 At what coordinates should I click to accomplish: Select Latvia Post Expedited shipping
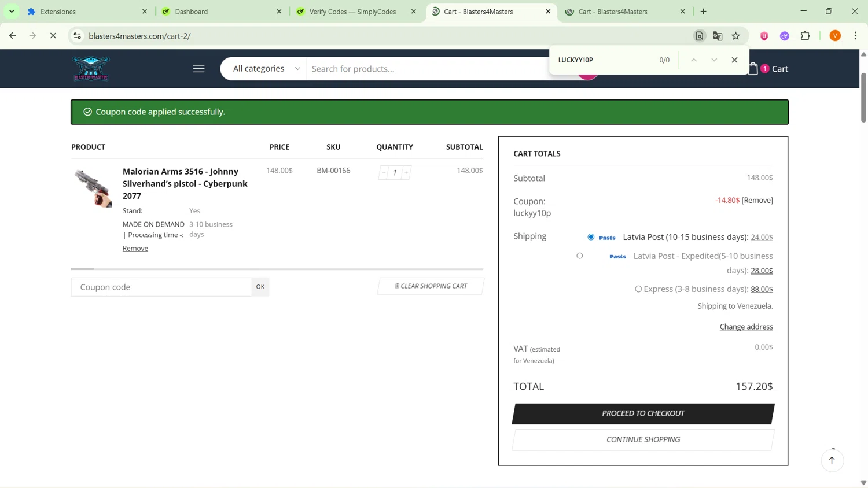(580, 256)
